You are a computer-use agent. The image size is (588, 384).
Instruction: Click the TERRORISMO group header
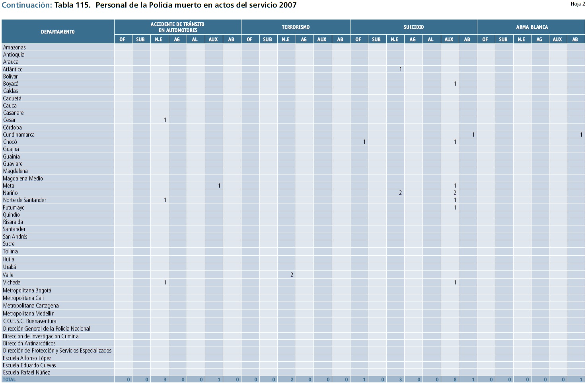[296, 27]
